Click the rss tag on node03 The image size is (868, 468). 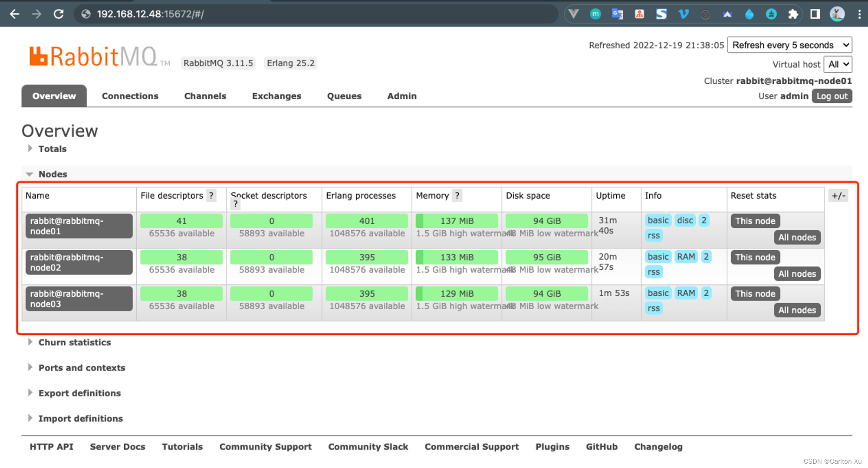[x=654, y=308]
